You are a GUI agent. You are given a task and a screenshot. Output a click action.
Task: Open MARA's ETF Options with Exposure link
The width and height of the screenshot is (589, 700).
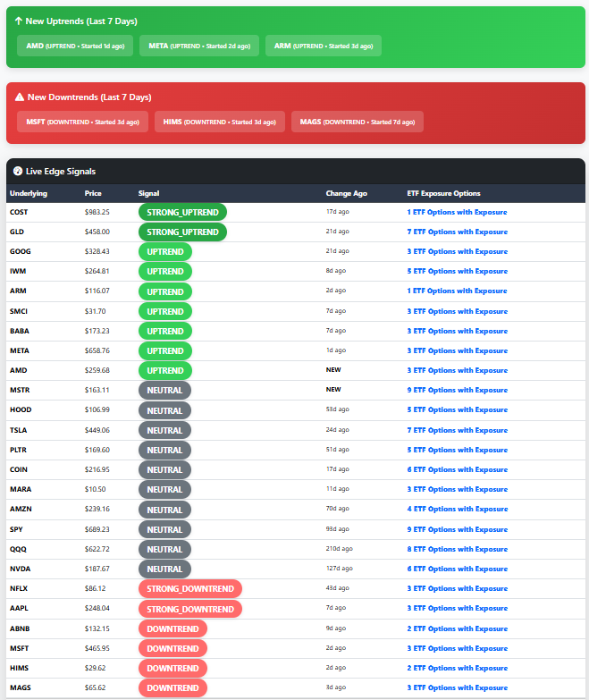point(458,489)
